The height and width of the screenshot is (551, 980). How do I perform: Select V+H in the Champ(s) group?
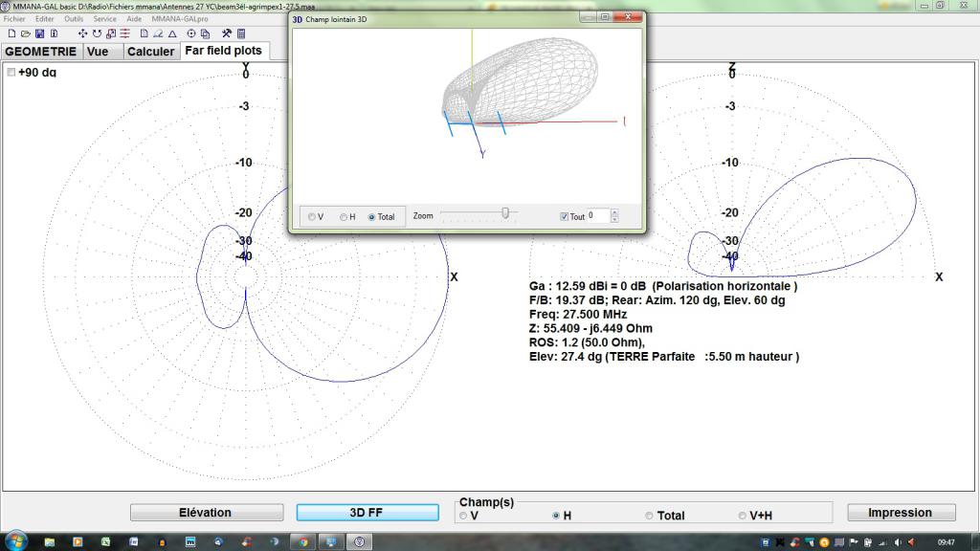coord(742,516)
